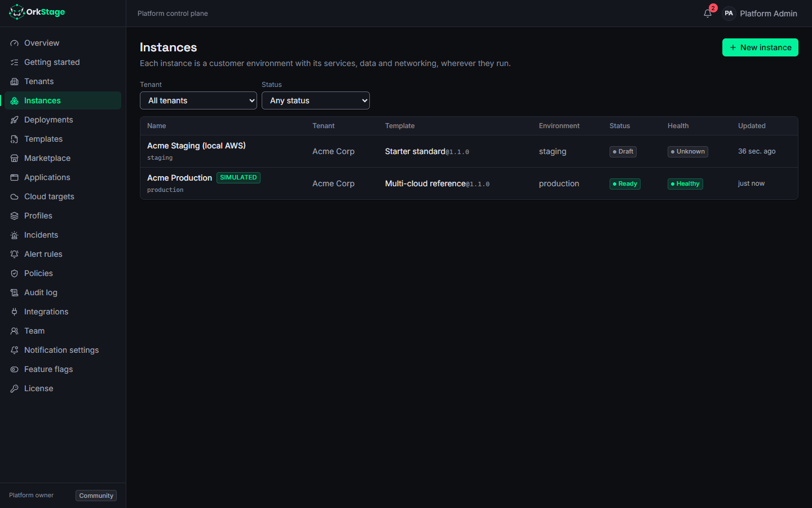Image resolution: width=812 pixels, height=508 pixels.
Task: Click the Deployments rocket icon
Action: tap(15, 120)
